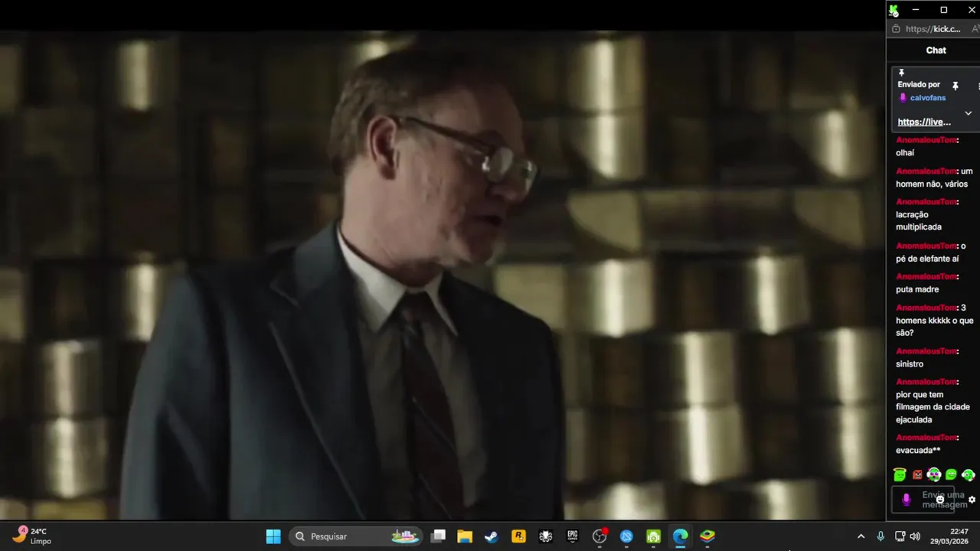Screen dimensions: 980x551
Task: Click the kick.c... URL address field
Action: 933,29
